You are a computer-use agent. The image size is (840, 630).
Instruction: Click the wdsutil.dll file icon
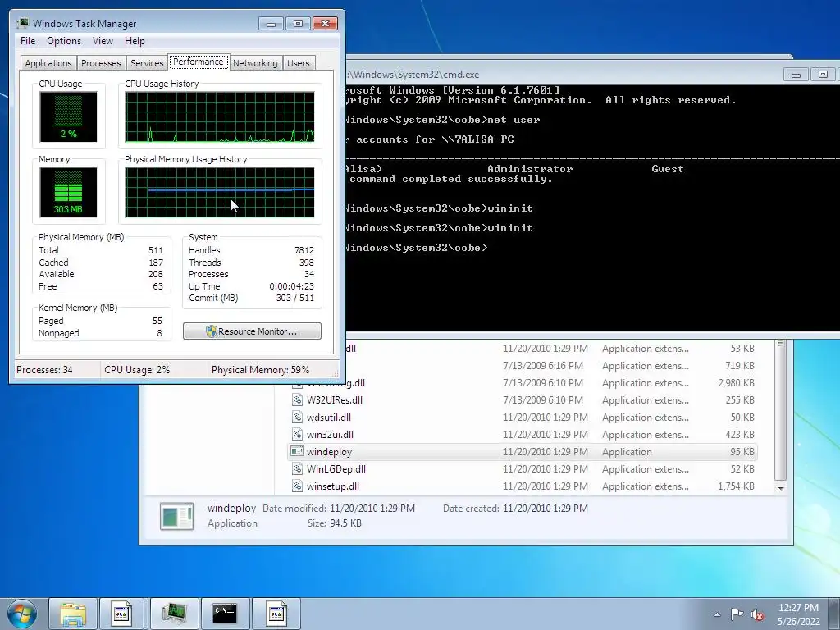(297, 417)
